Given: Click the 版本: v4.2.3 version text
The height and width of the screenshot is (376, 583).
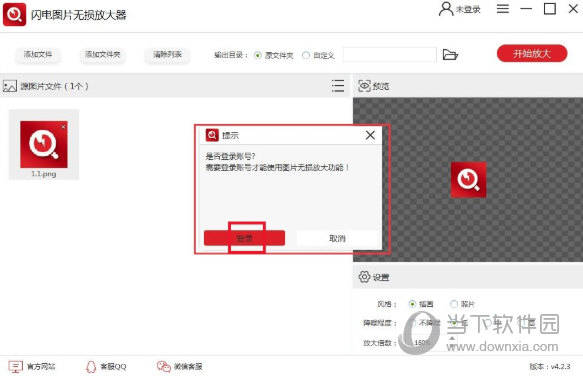Looking at the screenshot, I should 550,366.
